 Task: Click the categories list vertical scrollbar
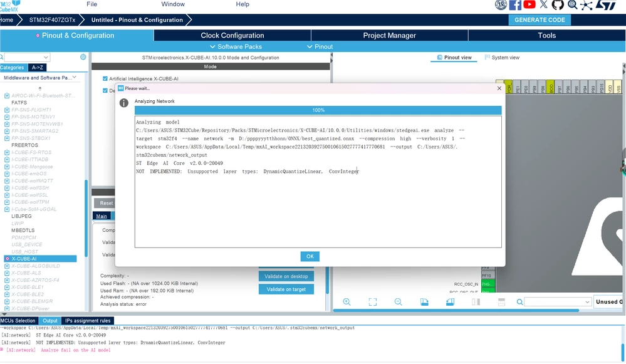(86, 217)
